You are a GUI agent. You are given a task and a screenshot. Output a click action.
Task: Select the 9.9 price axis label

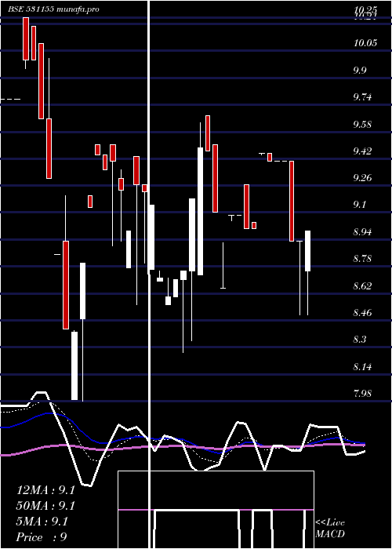[x=360, y=70]
